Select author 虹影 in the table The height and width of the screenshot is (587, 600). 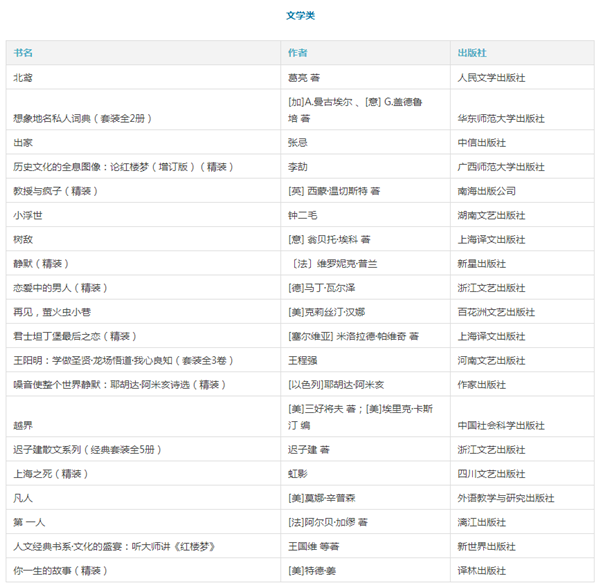click(x=298, y=473)
